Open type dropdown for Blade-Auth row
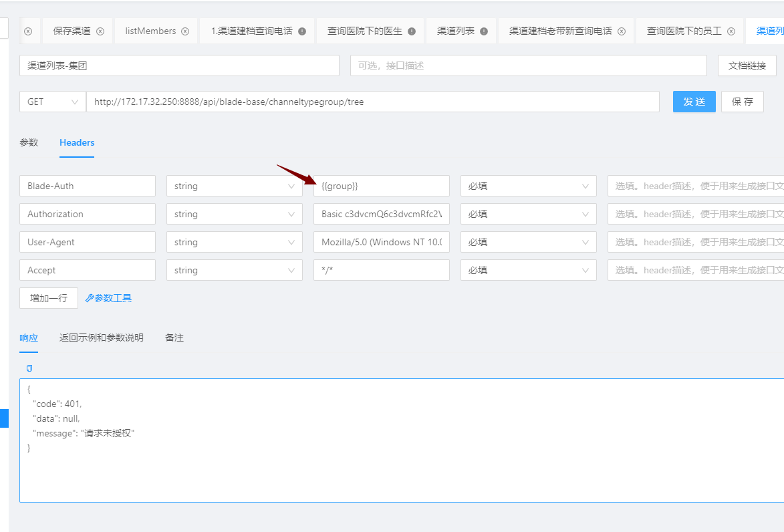The image size is (784, 532). [x=235, y=186]
